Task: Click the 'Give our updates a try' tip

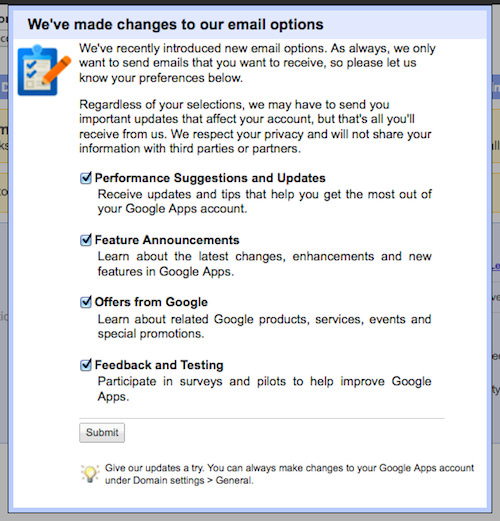Action: [x=289, y=474]
